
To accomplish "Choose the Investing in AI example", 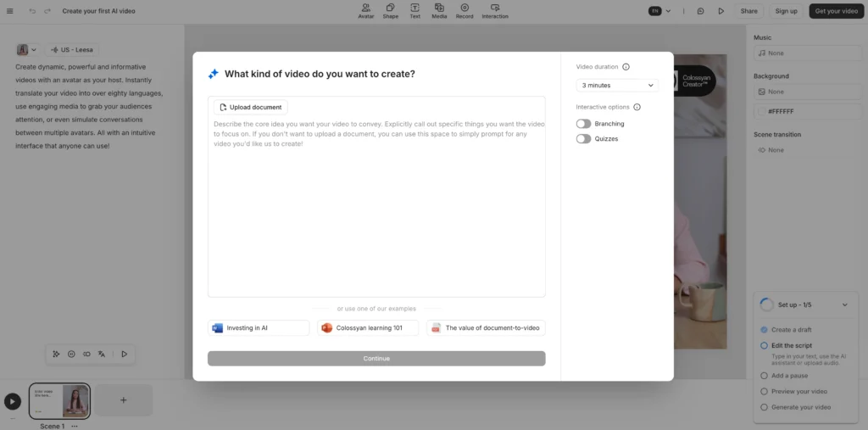I will 259,328.
